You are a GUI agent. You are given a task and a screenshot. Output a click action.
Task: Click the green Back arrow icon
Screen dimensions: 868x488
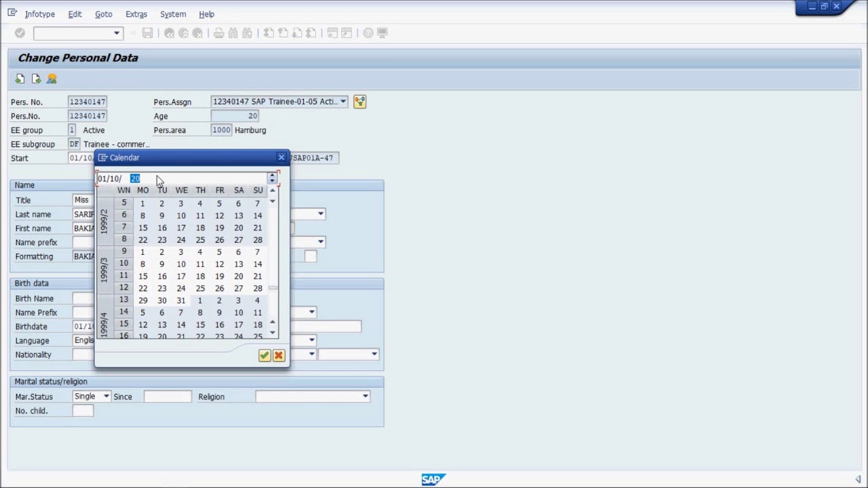(x=169, y=33)
